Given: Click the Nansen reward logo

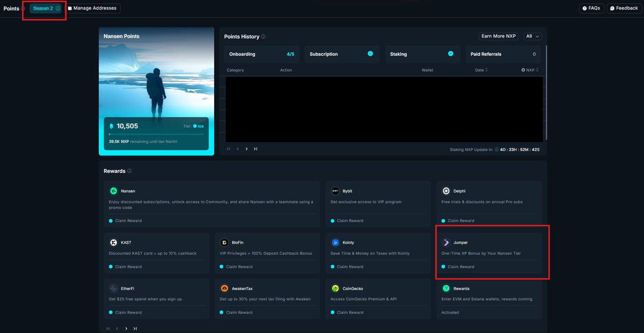Looking at the screenshot, I should 114,191.
